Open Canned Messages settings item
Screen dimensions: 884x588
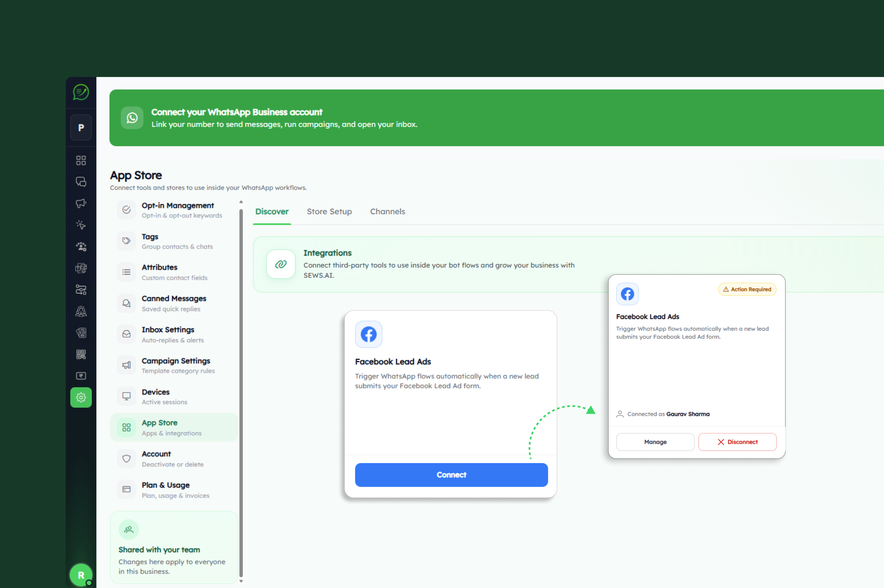(174, 303)
